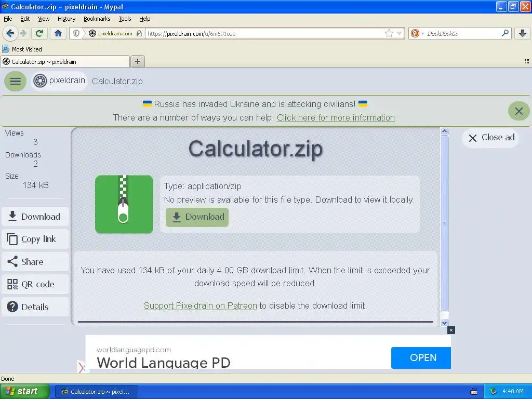Viewport: 532px width, 399px height.
Task: Open the Help menu
Action: [x=144, y=19]
